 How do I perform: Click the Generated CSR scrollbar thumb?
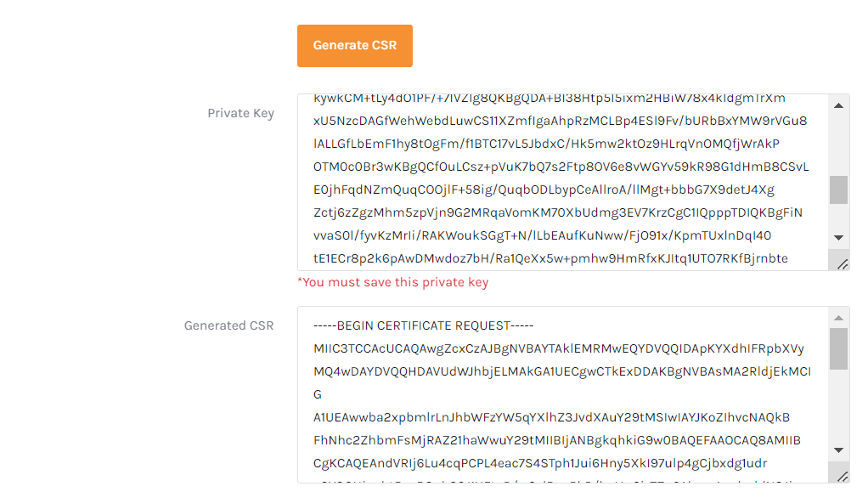[x=838, y=348]
